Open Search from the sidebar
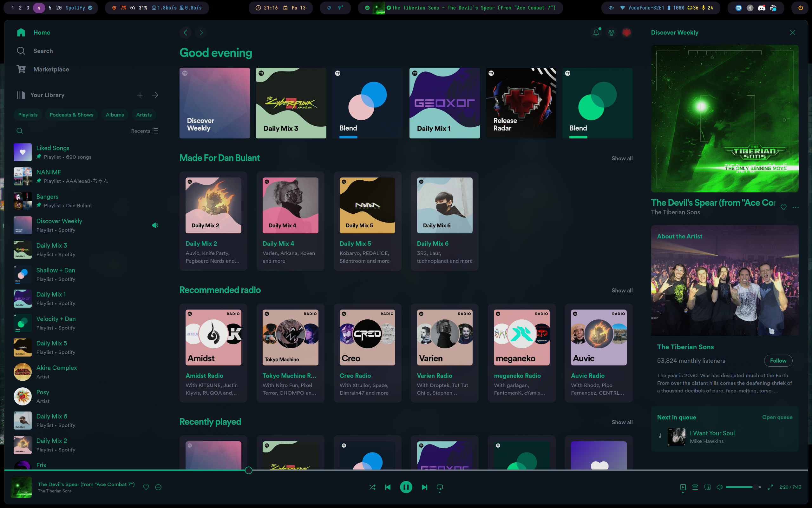The image size is (812, 508). click(35, 51)
